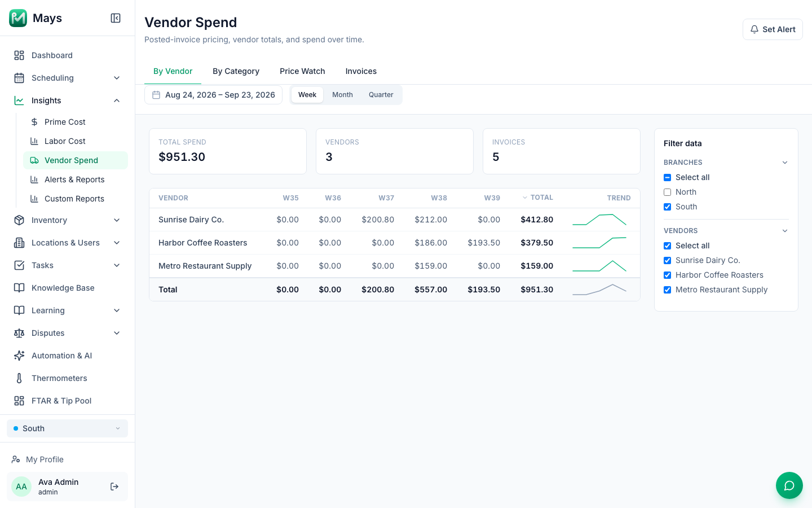Sort table by the Total column header
Viewport: 812px width, 508px height.
[537, 198]
